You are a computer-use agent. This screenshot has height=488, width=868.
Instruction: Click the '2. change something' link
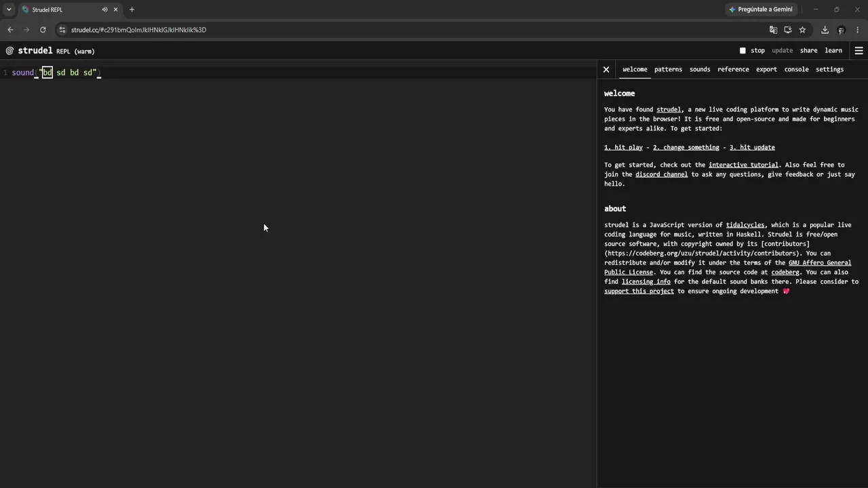[686, 147]
